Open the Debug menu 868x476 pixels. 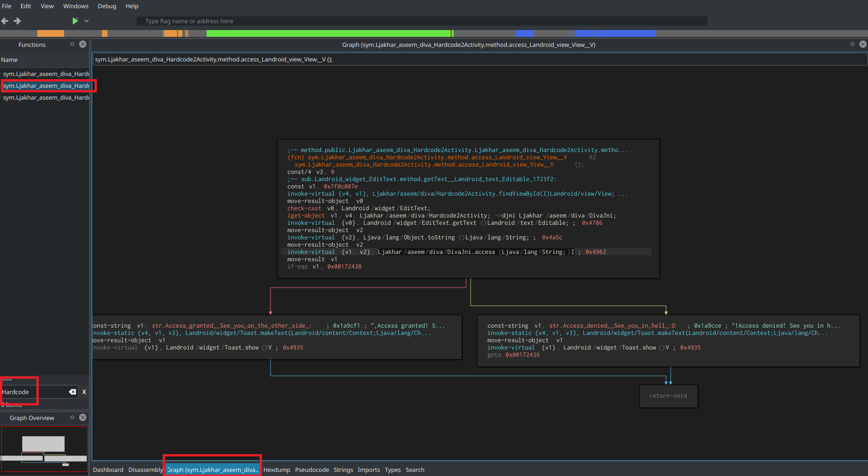pos(106,6)
